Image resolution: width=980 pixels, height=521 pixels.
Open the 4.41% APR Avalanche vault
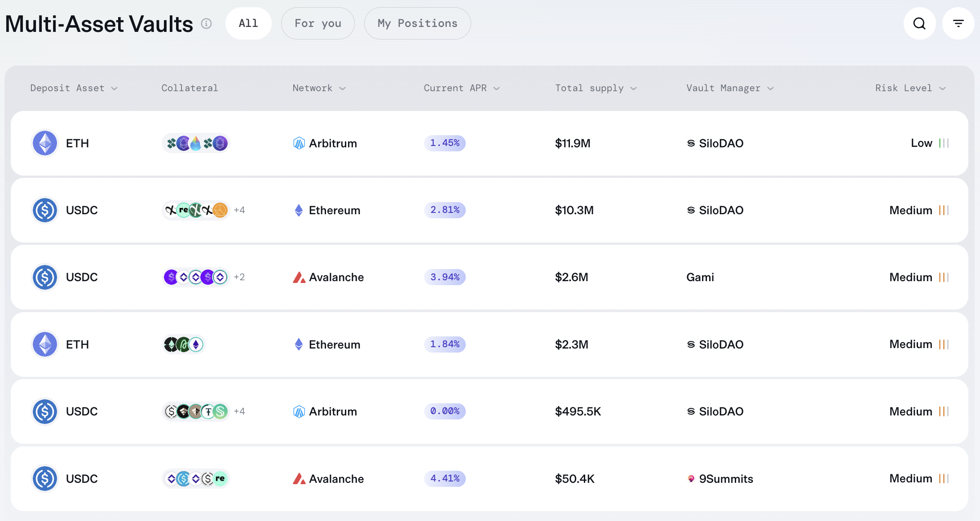(445, 478)
